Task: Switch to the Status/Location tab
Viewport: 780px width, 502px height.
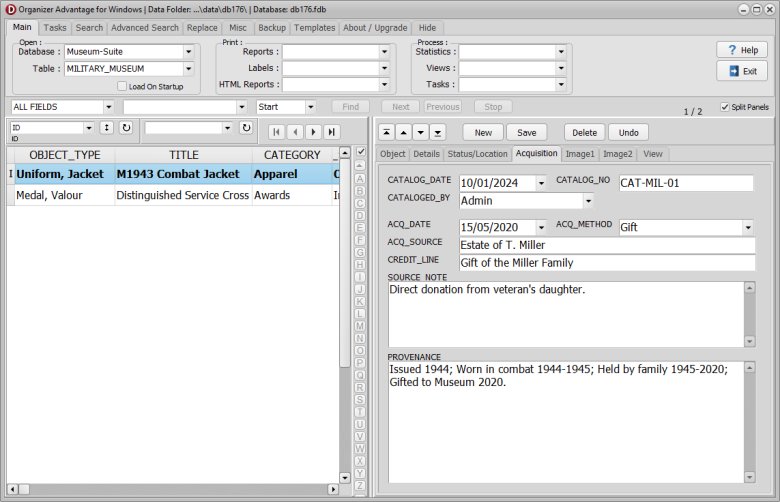Action: point(477,154)
